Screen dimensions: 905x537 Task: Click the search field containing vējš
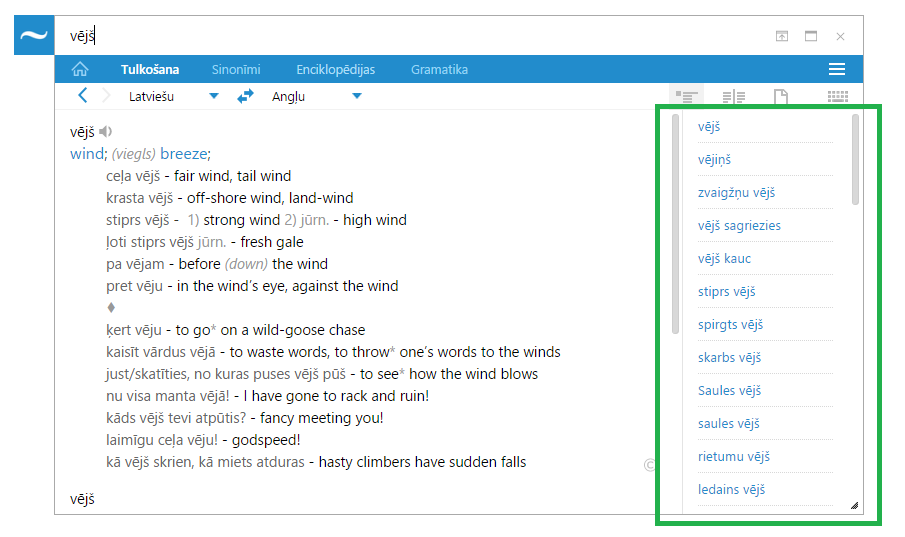[400, 36]
